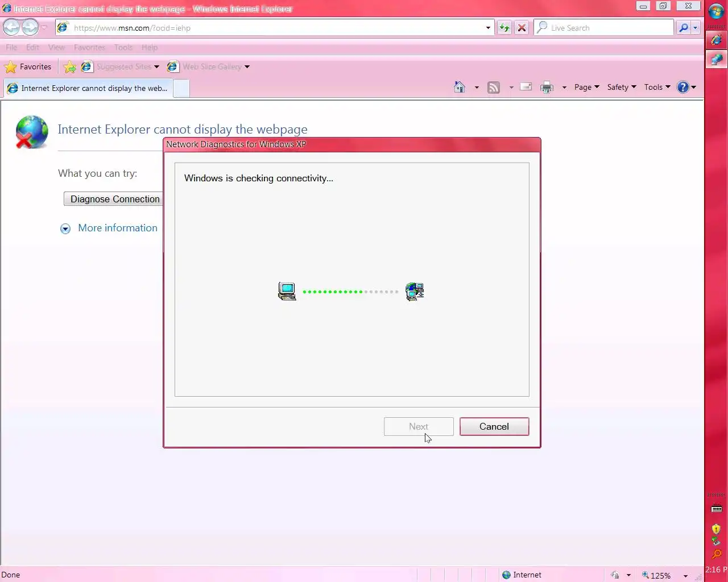Open the View menu

pyautogui.click(x=56, y=48)
